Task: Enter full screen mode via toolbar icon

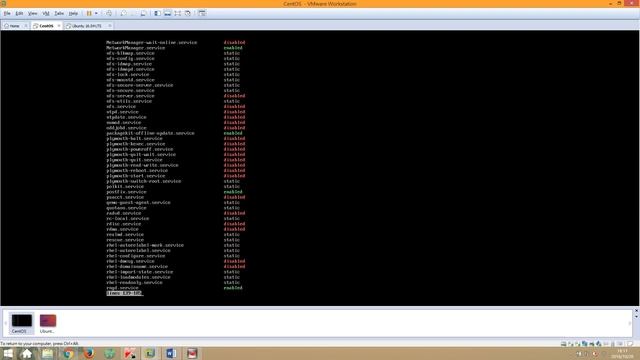Action: click(178, 13)
